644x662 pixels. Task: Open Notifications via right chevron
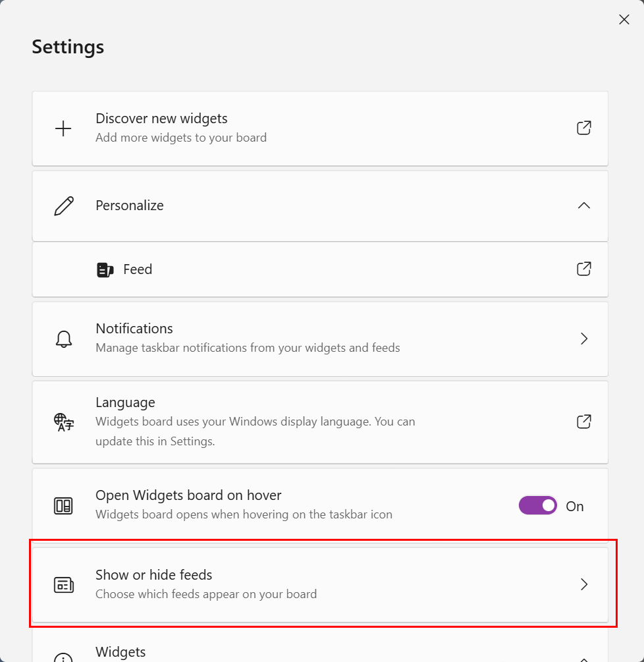(x=584, y=339)
